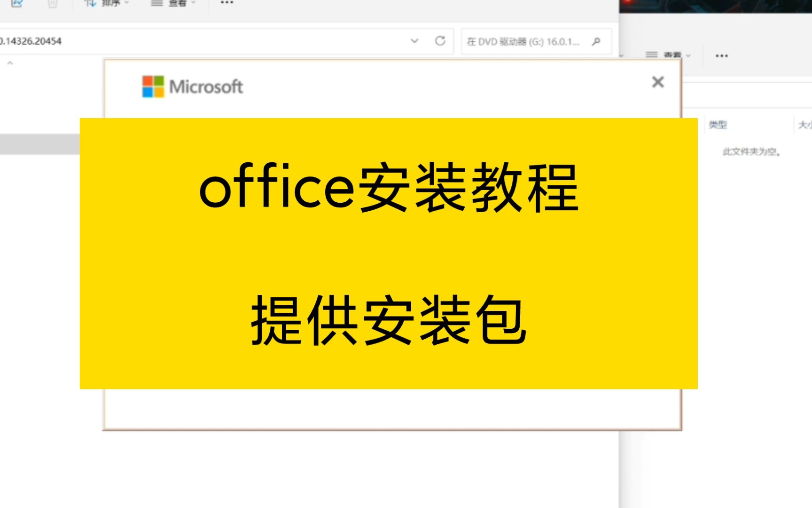Open the three-dot menu in the right window

(x=722, y=56)
